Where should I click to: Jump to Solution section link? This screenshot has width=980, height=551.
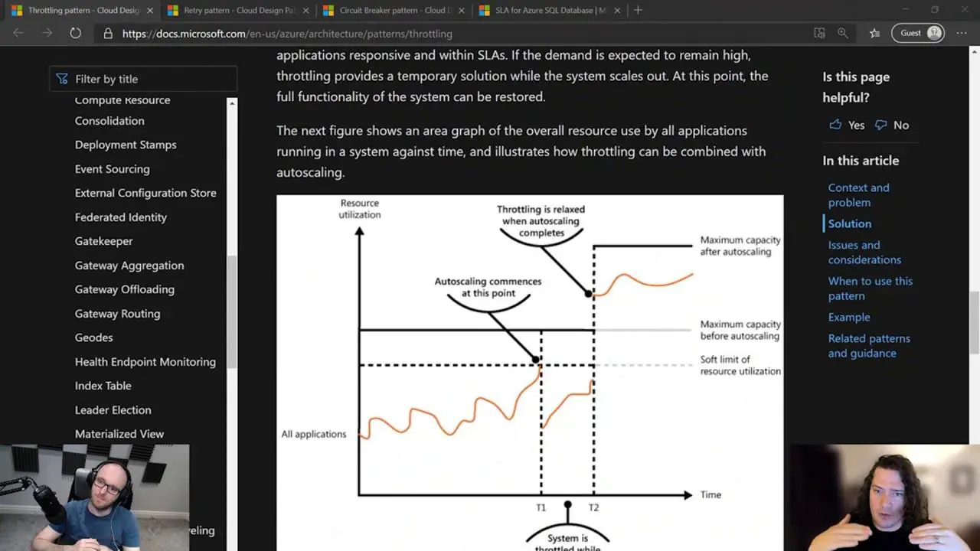pos(850,223)
